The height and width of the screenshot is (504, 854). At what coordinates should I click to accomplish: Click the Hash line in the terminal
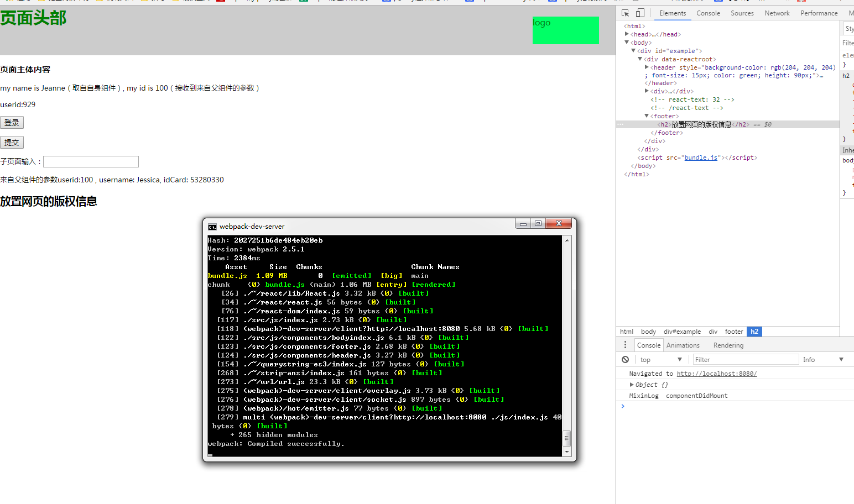click(265, 240)
